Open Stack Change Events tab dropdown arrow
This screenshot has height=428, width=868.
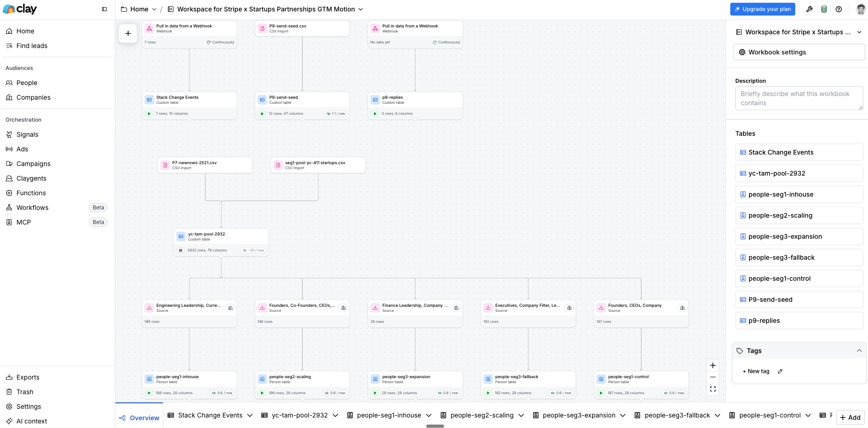pyautogui.click(x=250, y=415)
